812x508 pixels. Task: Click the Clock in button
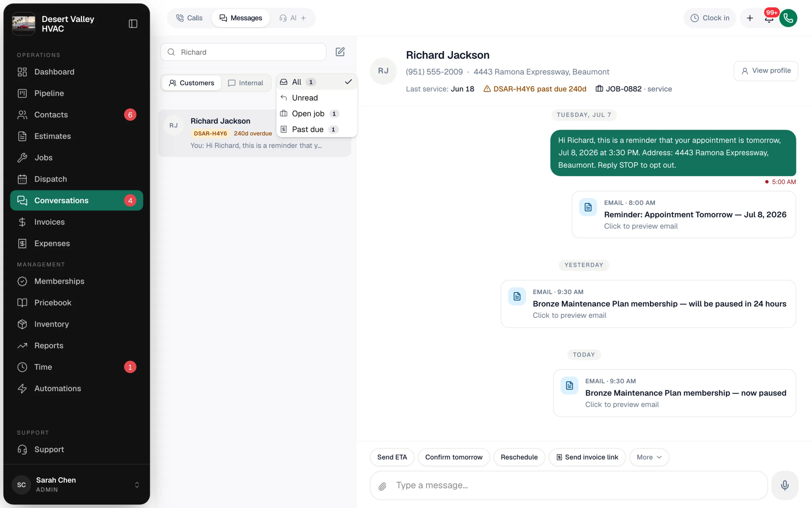click(710, 18)
